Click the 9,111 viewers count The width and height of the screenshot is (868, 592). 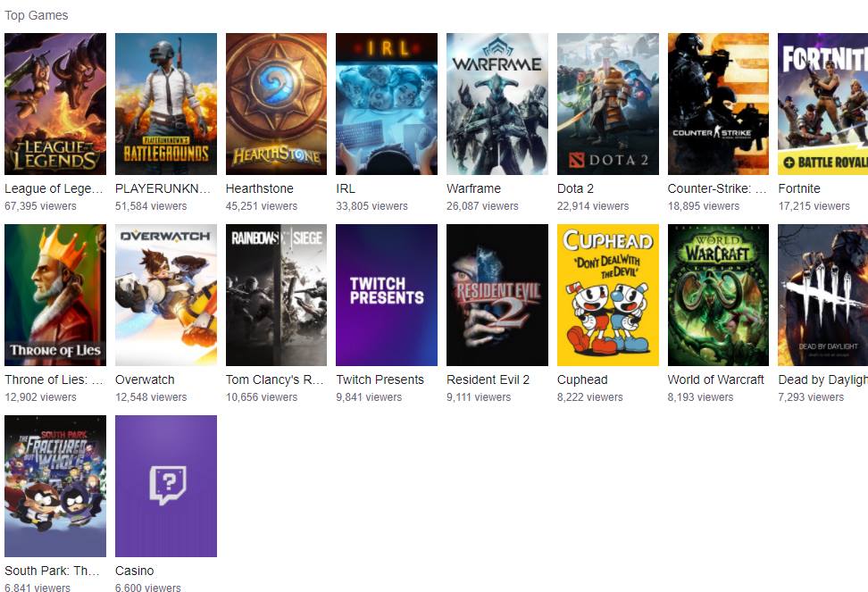[479, 397]
